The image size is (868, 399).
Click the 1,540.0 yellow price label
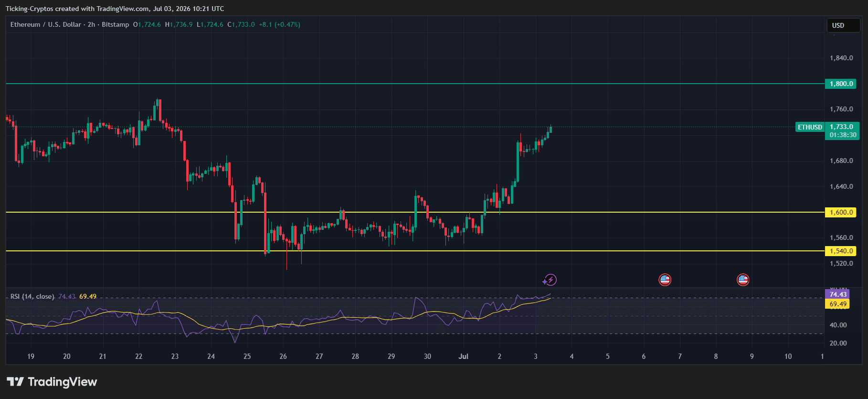pyautogui.click(x=841, y=251)
